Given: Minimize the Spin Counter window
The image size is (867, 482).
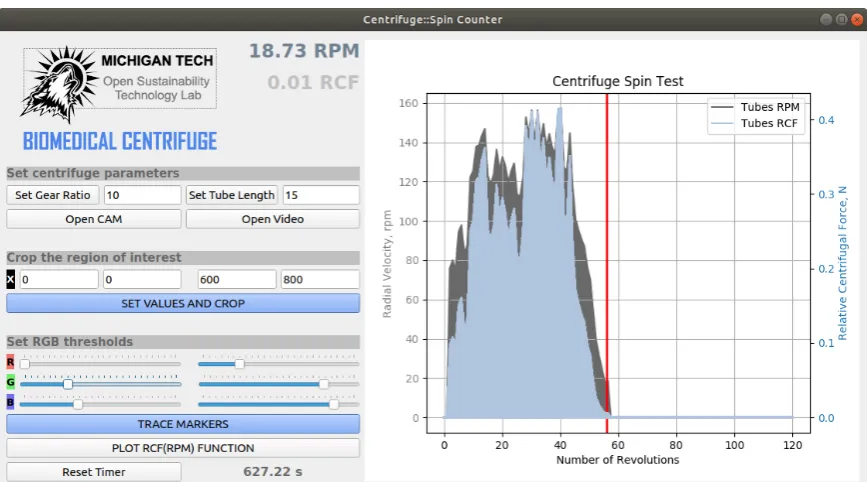Looking at the screenshot, I should pos(826,19).
